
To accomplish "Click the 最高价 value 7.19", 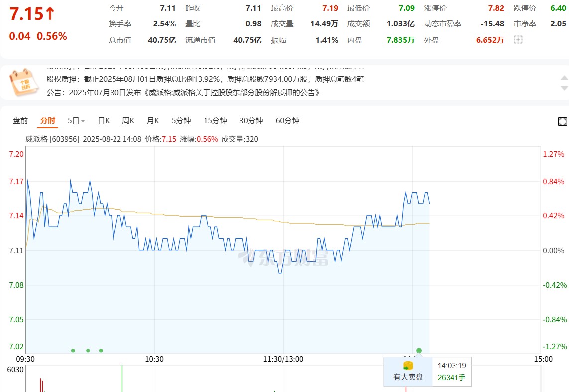I will [330, 8].
